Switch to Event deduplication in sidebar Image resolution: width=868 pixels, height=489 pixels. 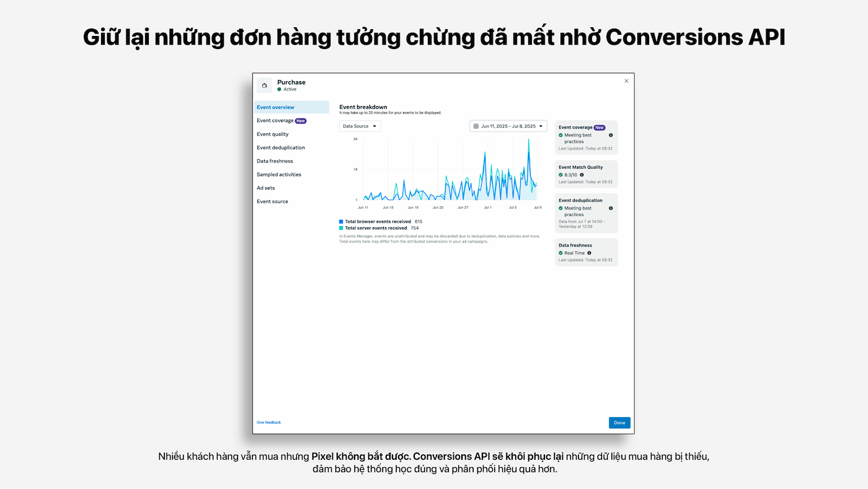[281, 148]
